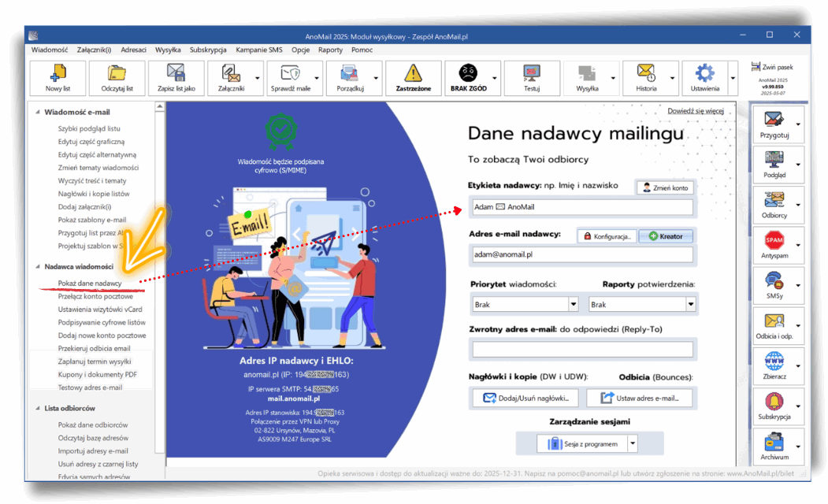
Task: Collapse the Nadawca wiadomości tree section
Action: click(x=38, y=266)
